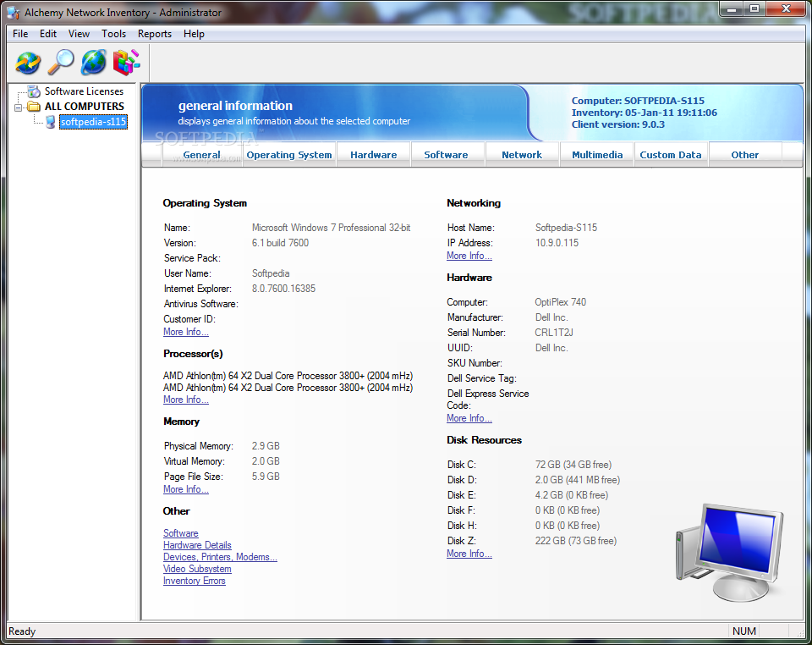Screen dimensions: 812x645
Task: Open the Reports menu
Action: pyautogui.click(x=154, y=34)
